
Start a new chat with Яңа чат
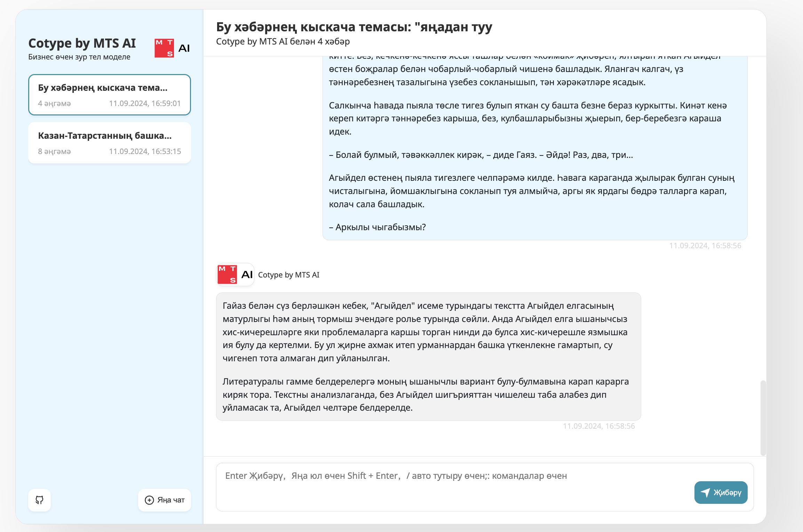[165, 500]
